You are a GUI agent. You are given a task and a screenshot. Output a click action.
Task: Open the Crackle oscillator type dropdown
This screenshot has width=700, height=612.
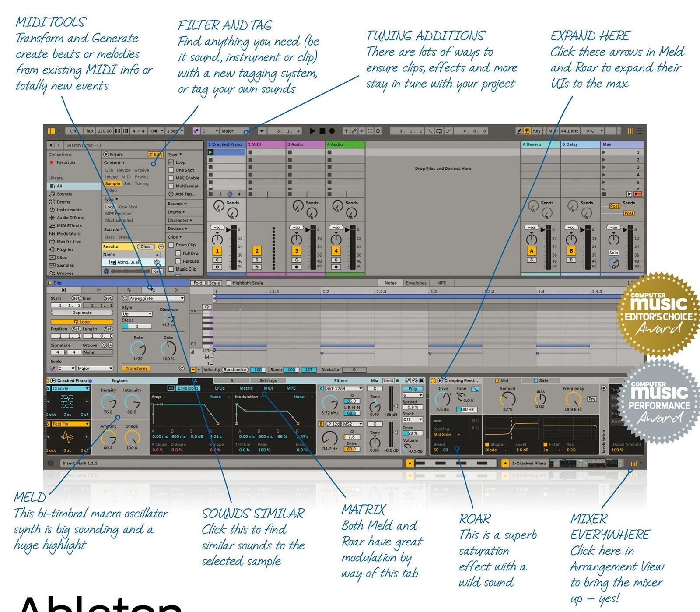coord(70,388)
